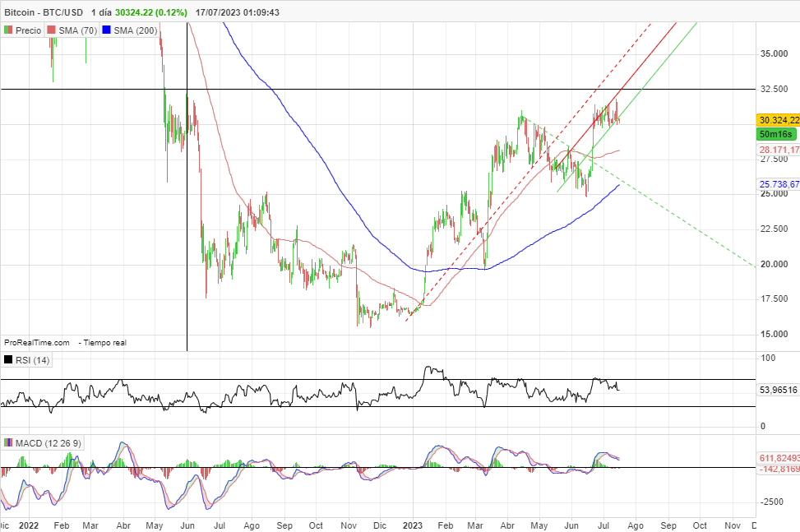This screenshot has height=532, width=800.
Task: Click the RSI value 53,96516
Action: (778, 390)
